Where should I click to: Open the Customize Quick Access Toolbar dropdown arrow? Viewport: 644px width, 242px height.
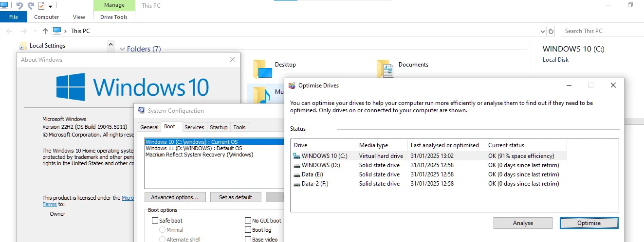tap(51, 6)
